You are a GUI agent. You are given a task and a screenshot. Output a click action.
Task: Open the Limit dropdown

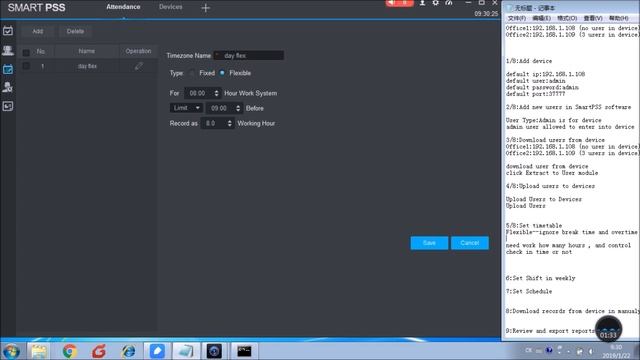pos(186,108)
